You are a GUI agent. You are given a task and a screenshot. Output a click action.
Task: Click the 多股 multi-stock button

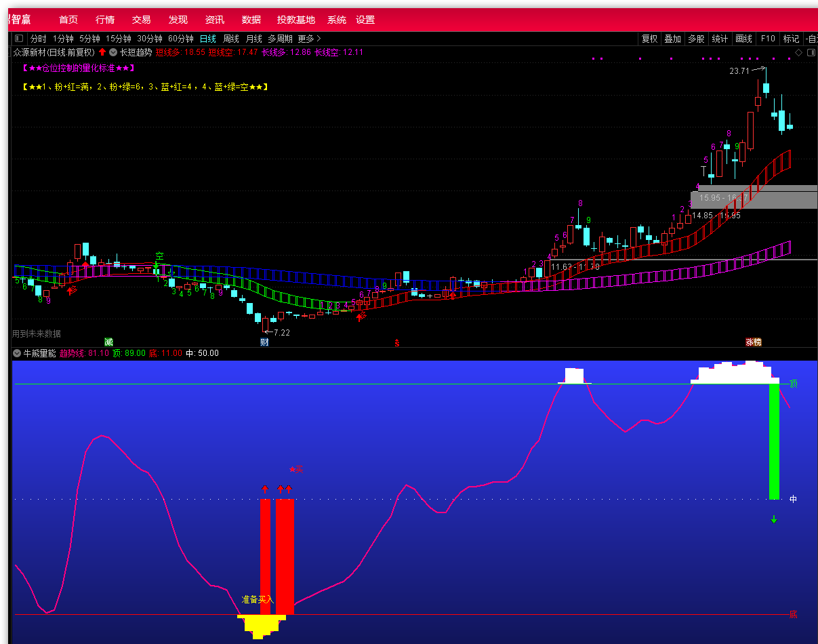coord(696,39)
